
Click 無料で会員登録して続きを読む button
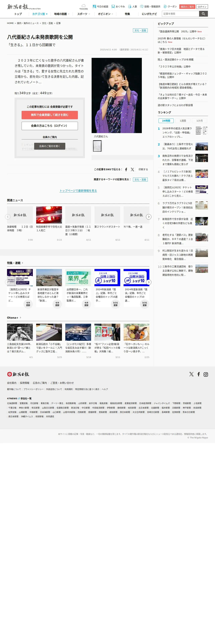click(50, 115)
